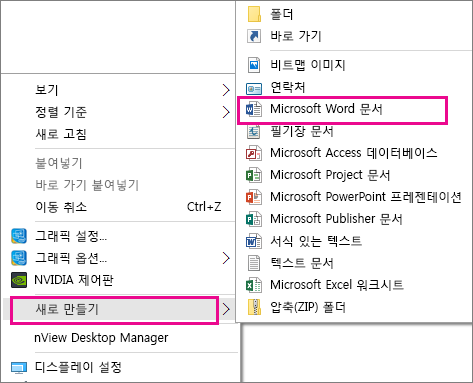This screenshot has height=383, width=473.
Task: Click the NVIDIA 제어판 icon
Action: click(x=19, y=280)
